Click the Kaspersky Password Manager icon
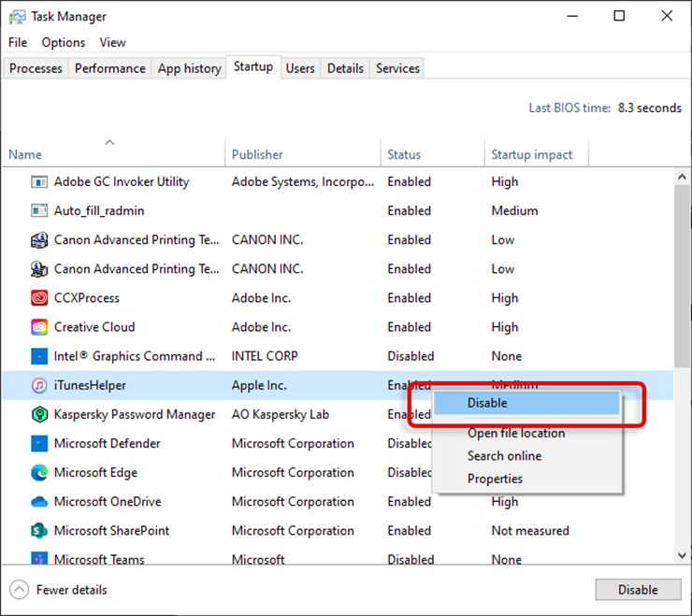The height and width of the screenshot is (616, 692). [x=39, y=415]
